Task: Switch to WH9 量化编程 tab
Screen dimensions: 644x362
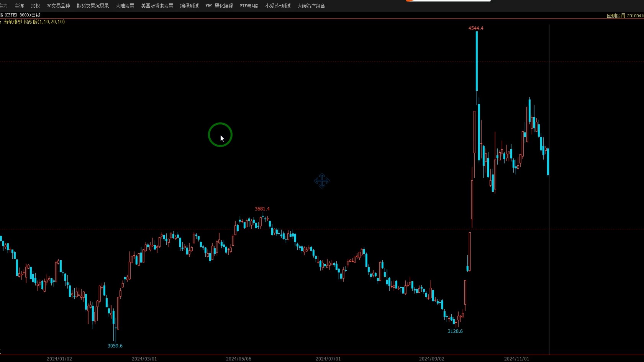Action: coord(219,6)
